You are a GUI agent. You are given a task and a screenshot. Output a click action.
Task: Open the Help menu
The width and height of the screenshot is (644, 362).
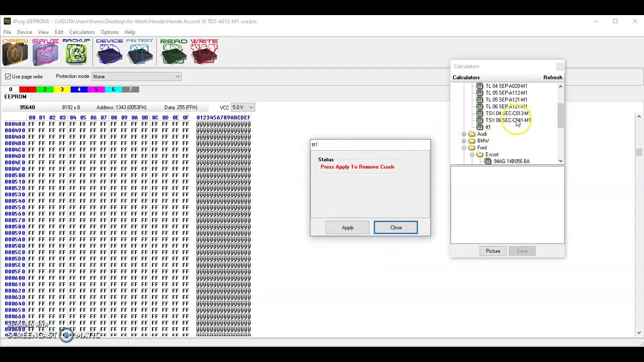tap(130, 32)
